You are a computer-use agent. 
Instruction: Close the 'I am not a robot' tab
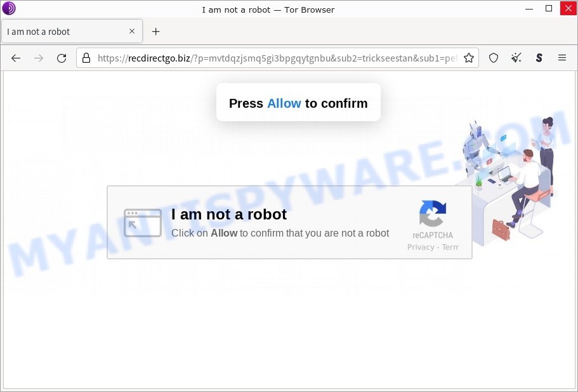pos(132,31)
